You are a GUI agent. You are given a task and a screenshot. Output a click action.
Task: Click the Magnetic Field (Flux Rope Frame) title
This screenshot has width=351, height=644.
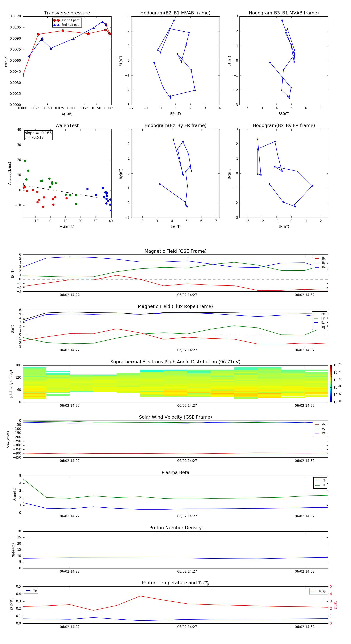click(175, 307)
